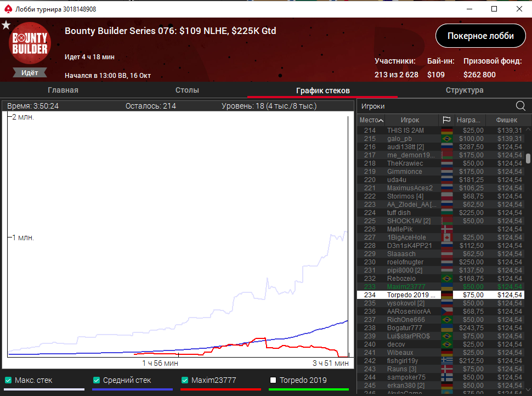Viewport: 532px width, 396px height.
Task: Select the График стеков tab
Action: click(x=322, y=90)
